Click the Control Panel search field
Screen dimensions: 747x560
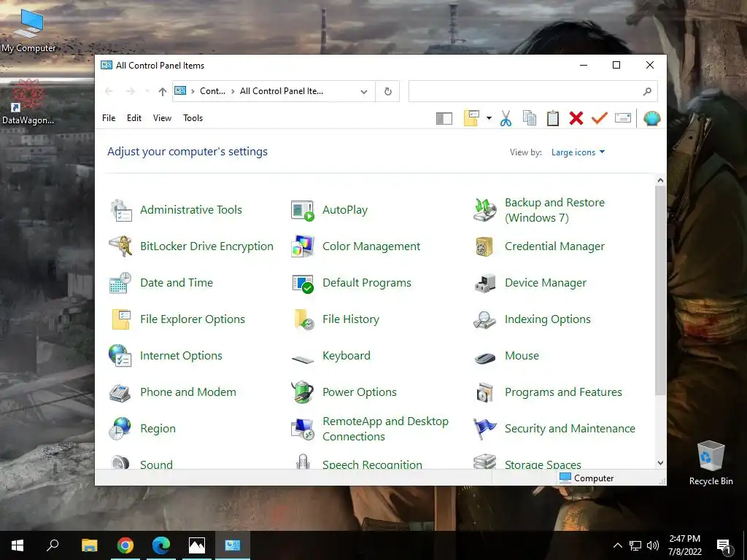[533, 91]
